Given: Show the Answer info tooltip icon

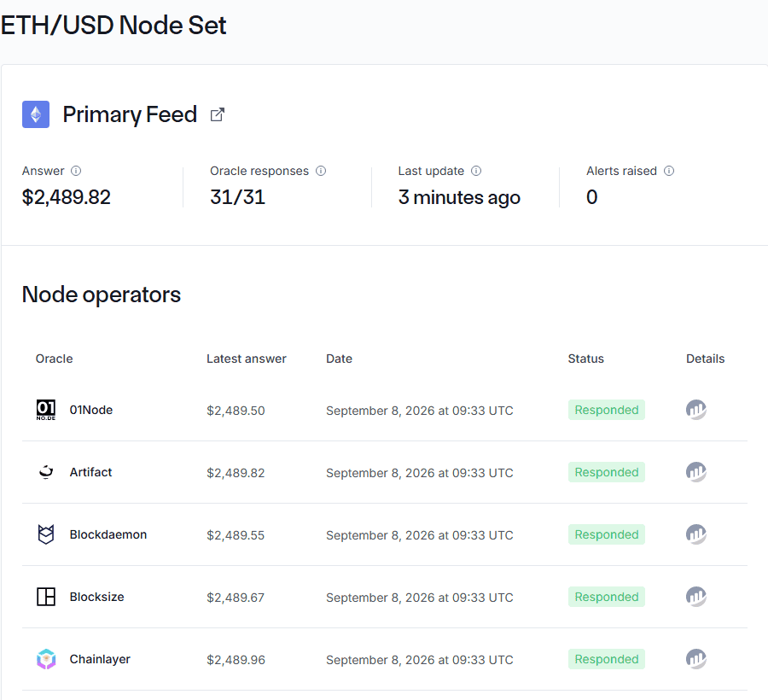Looking at the screenshot, I should tap(76, 171).
